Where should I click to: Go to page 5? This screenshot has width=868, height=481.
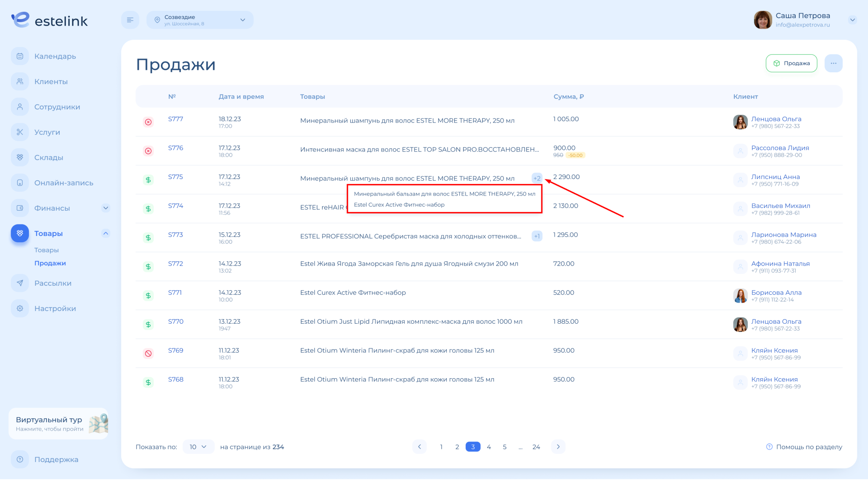point(505,447)
